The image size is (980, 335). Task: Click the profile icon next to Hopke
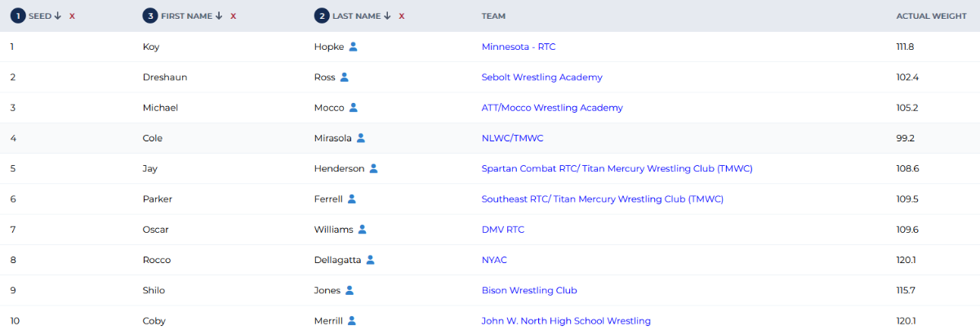pyautogui.click(x=354, y=47)
